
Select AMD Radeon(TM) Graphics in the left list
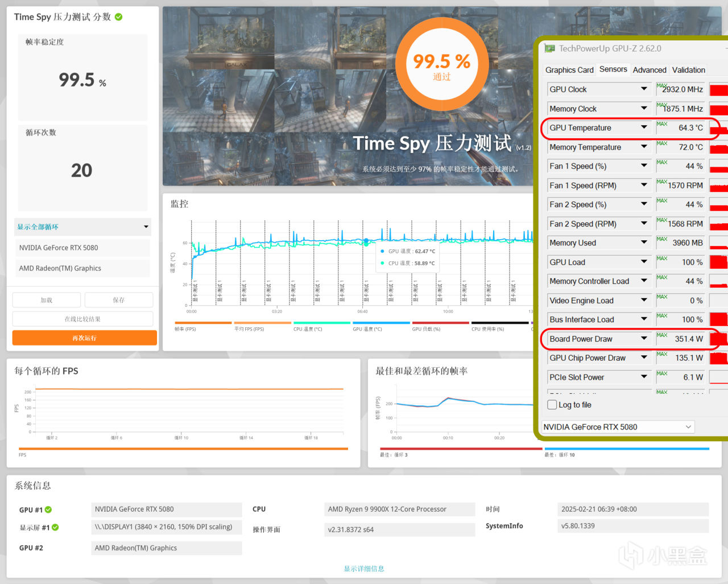click(82, 268)
